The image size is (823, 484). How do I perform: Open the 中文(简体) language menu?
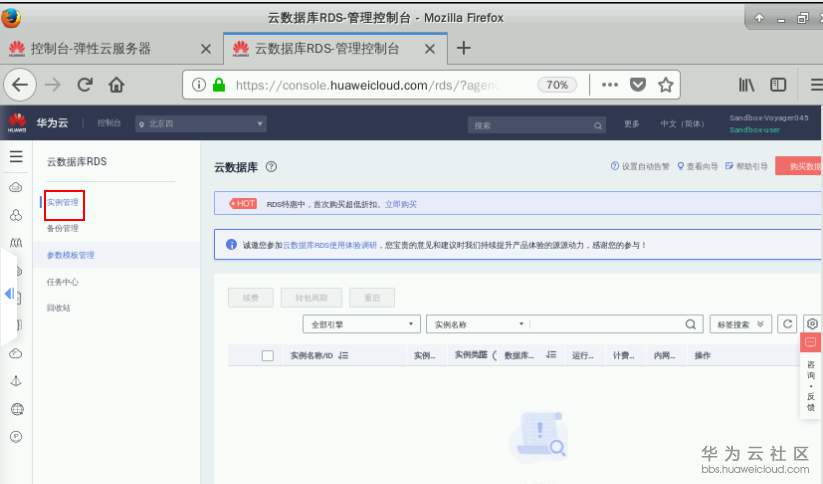click(682, 124)
